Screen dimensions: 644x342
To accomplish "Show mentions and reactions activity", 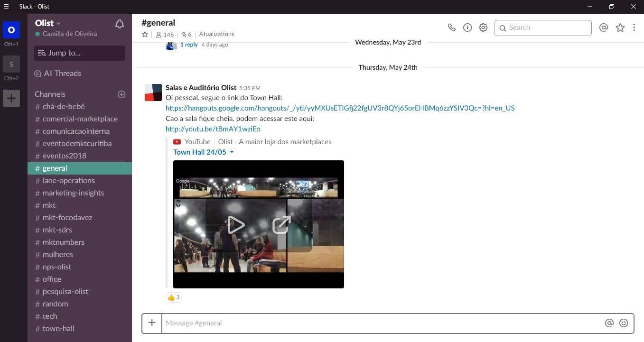I will (604, 28).
